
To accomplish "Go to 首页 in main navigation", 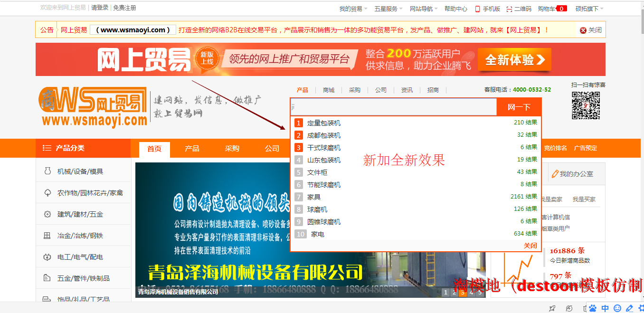I will pyautogui.click(x=154, y=149).
